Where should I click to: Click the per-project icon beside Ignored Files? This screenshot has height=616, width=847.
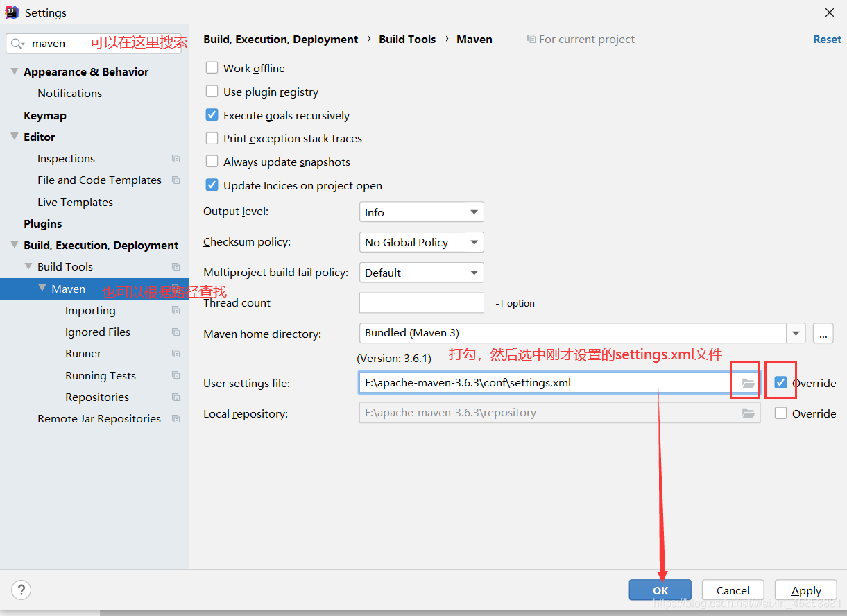[176, 332]
